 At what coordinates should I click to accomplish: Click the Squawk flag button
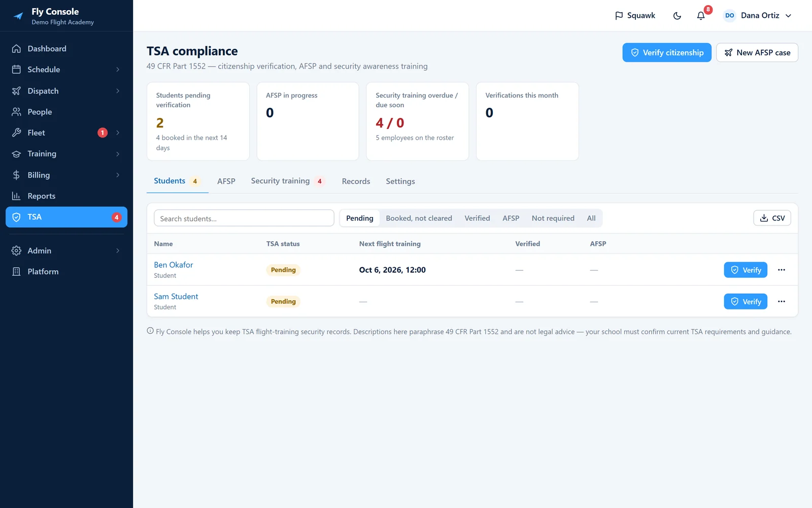click(x=635, y=16)
